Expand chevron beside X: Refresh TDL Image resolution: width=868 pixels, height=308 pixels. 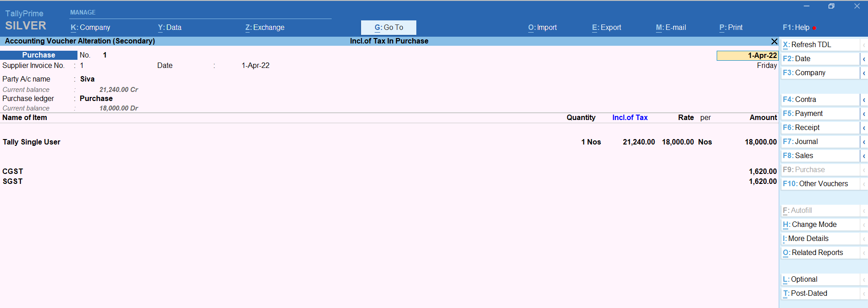pyautogui.click(x=864, y=45)
